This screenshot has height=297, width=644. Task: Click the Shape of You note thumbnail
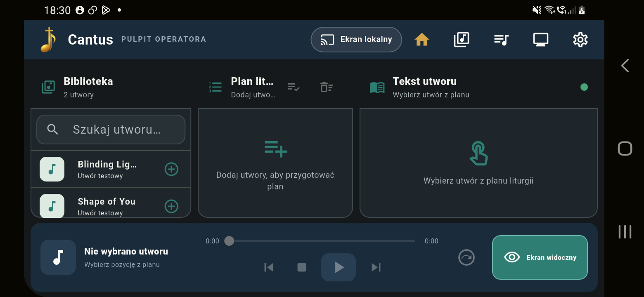52,205
